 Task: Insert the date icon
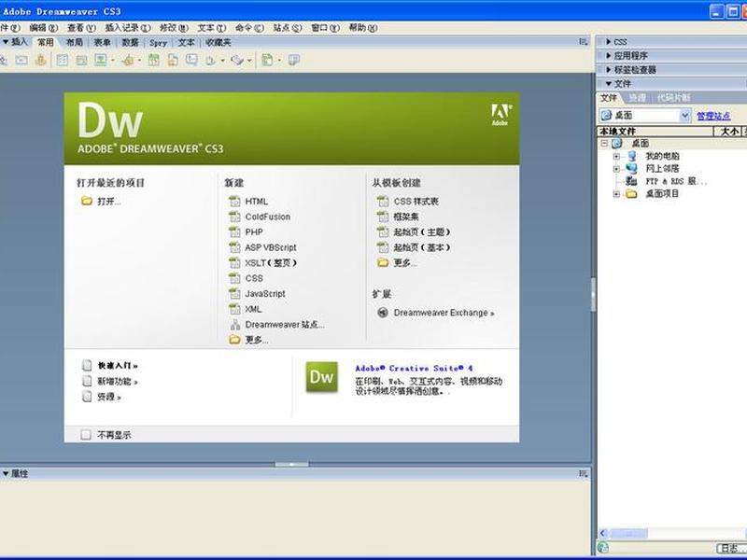pyautogui.click(x=153, y=60)
